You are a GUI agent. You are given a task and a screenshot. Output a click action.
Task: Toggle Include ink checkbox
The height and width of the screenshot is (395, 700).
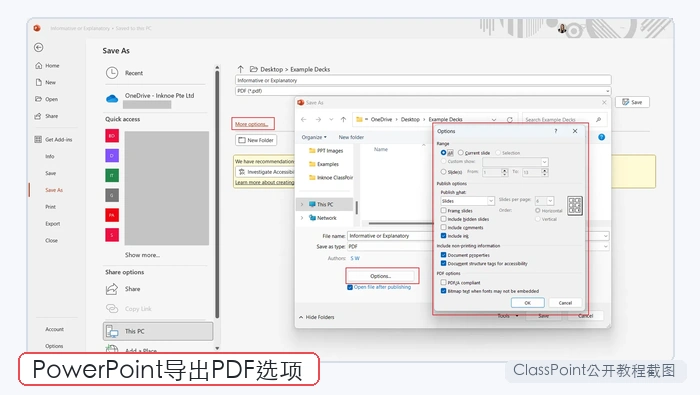pyautogui.click(x=444, y=236)
